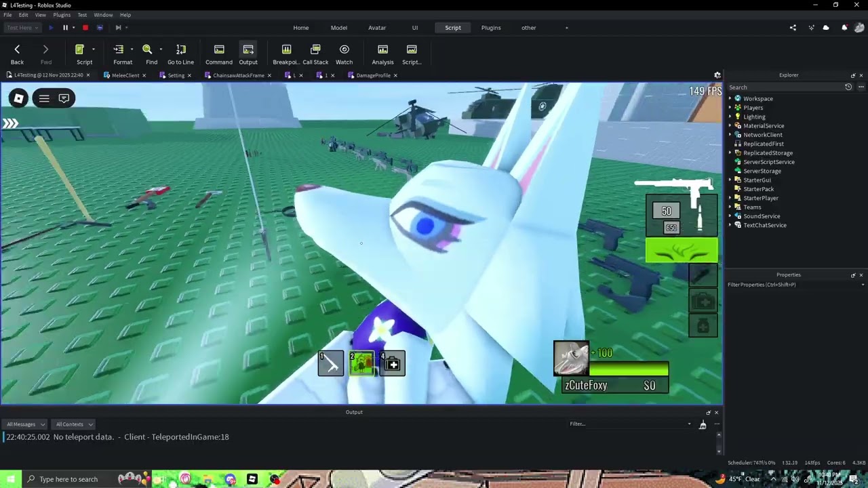Click the Windows Start button
The width and height of the screenshot is (868, 488).
coord(10,479)
